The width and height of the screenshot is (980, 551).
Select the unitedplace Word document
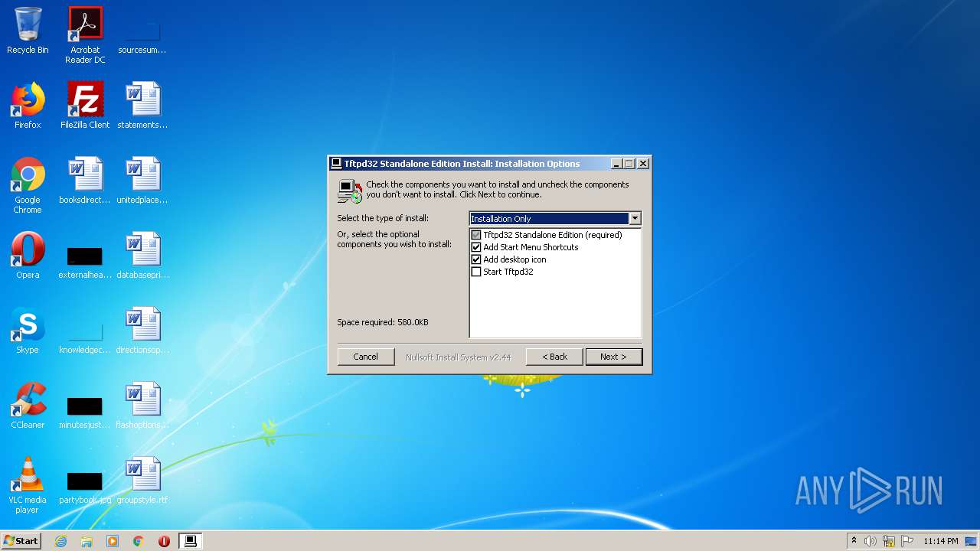pyautogui.click(x=142, y=181)
